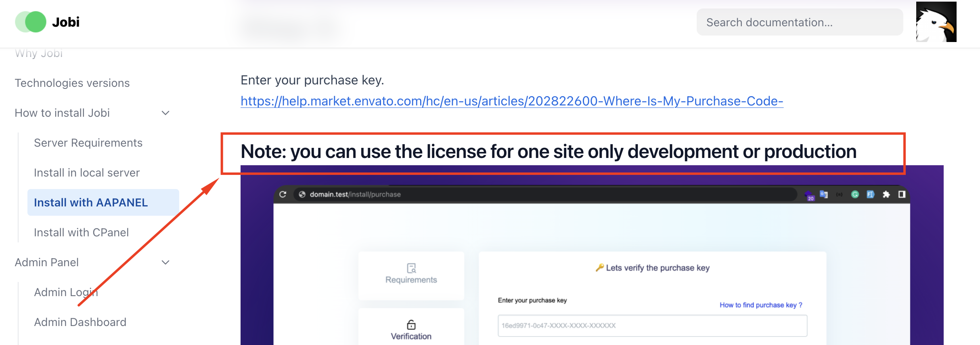
Task: Go to Admin Login page
Action: click(x=66, y=292)
